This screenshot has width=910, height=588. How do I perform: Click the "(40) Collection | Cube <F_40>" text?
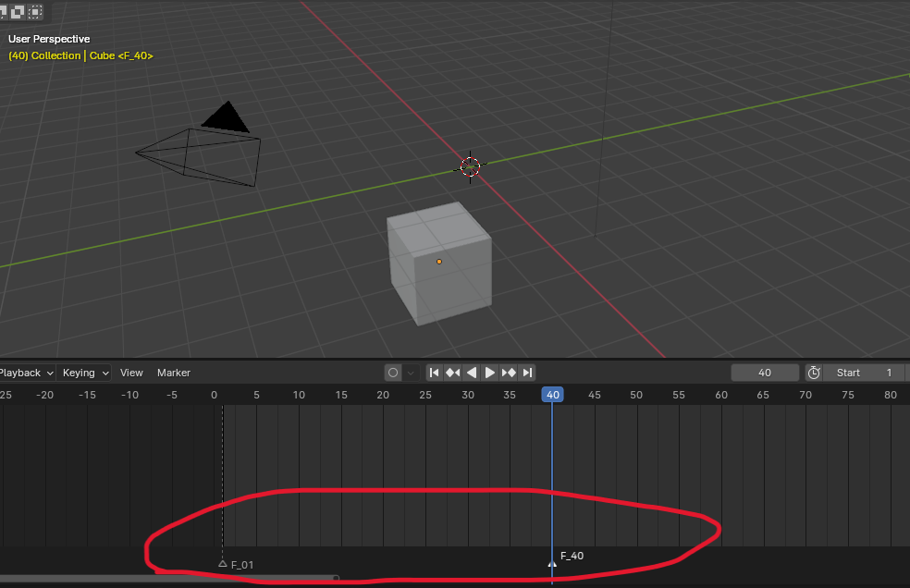(80, 55)
